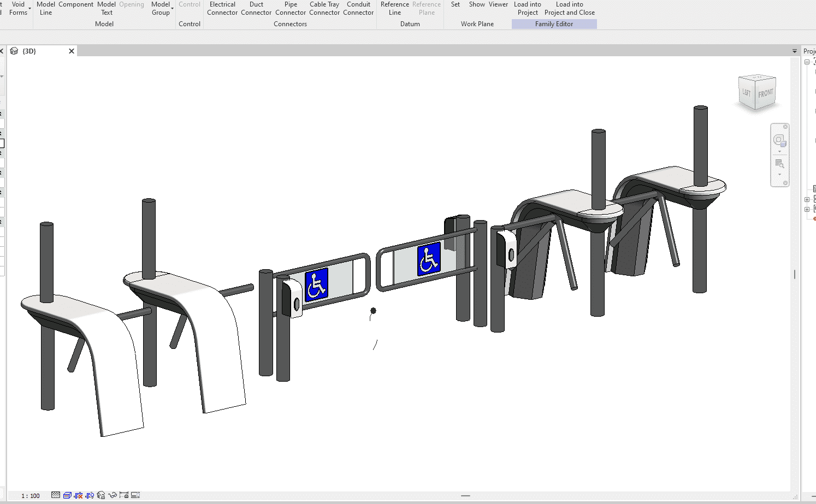816x504 pixels.
Task: Expand second-to-last Project Browser tree node
Action: pos(807,199)
